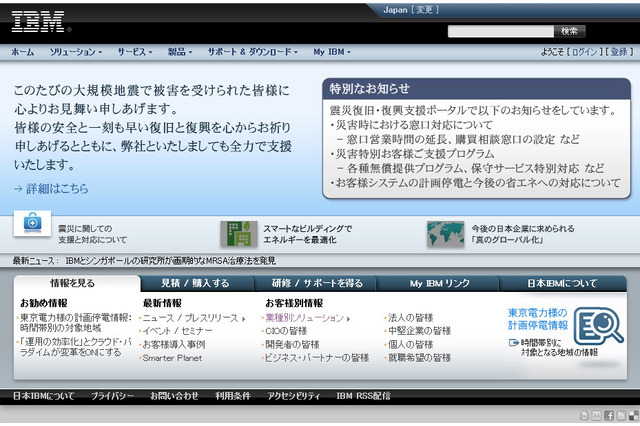Expand the 製品 dropdown menu
The width and height of the screenshot is (640, 426).
[180, 52]
